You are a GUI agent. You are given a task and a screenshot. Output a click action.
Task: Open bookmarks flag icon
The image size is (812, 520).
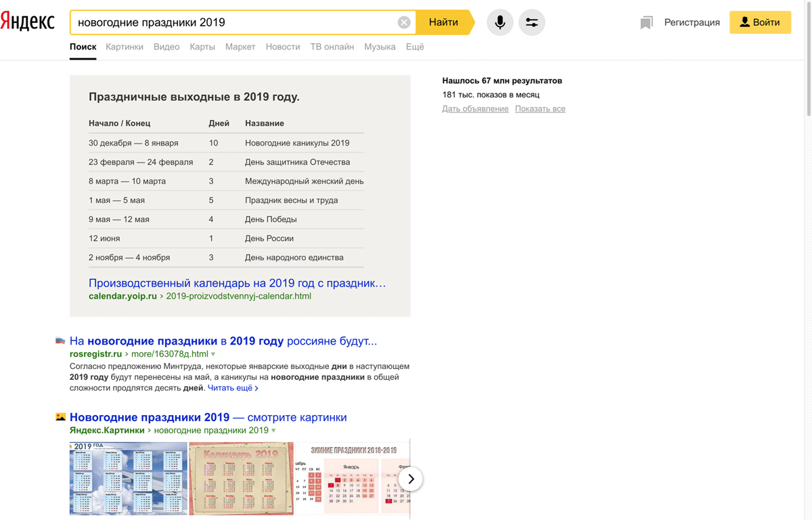click(x=646, y=22)
